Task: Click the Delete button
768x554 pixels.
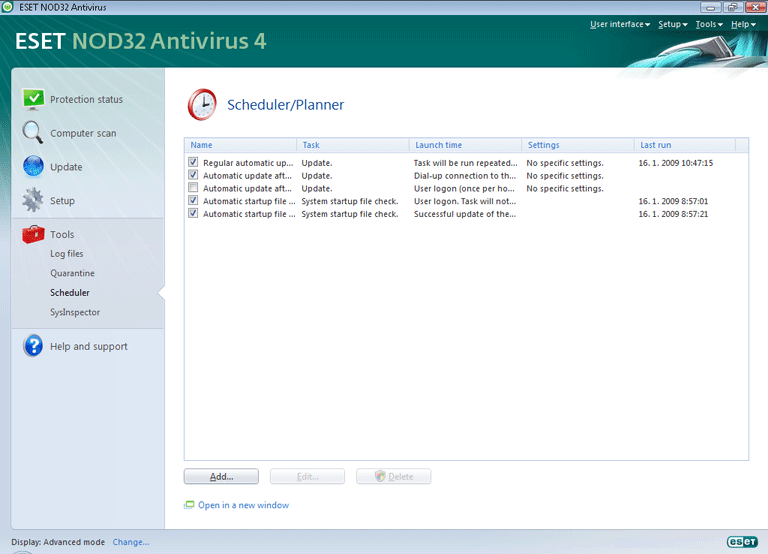Action: (x=394, y=476)
